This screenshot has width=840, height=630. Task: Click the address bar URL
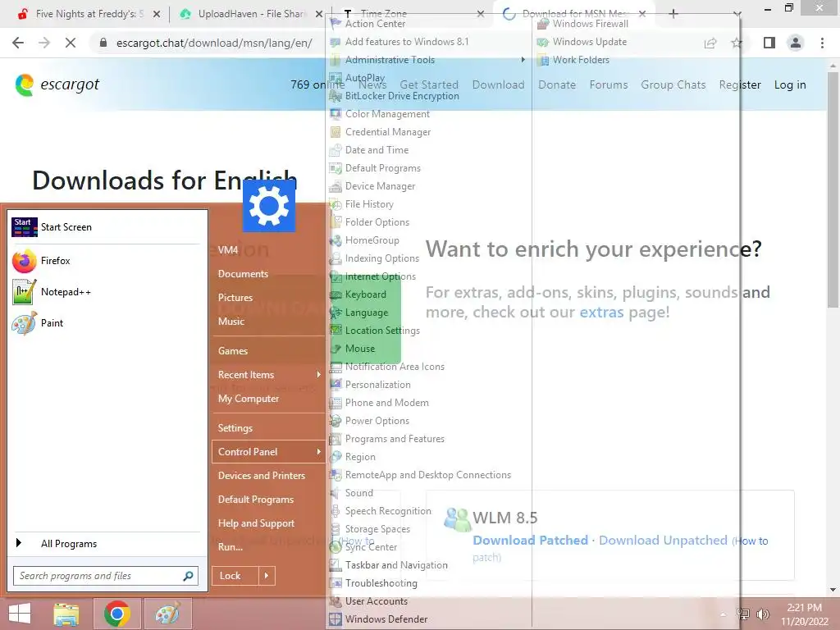tap(214, 43)
